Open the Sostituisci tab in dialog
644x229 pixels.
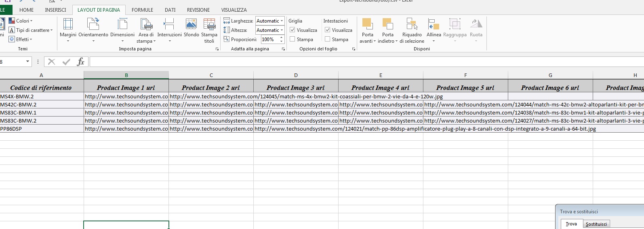pyautogui.click(x=596, y=224)
